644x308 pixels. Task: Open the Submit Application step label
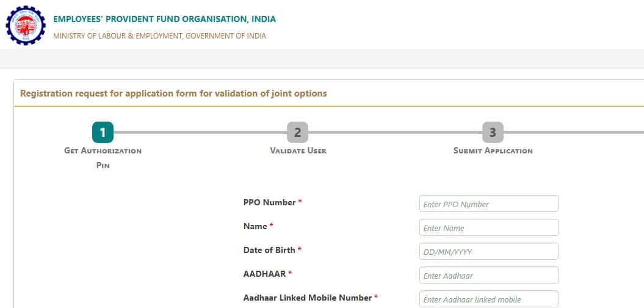[493, 151]
